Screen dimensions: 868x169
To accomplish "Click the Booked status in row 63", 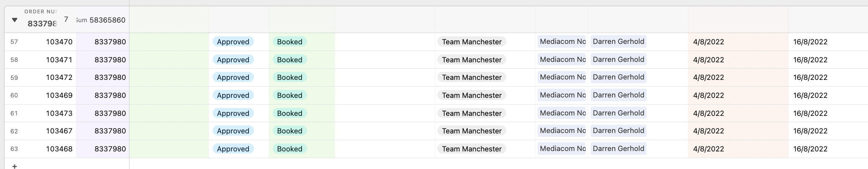I will 290,149.
